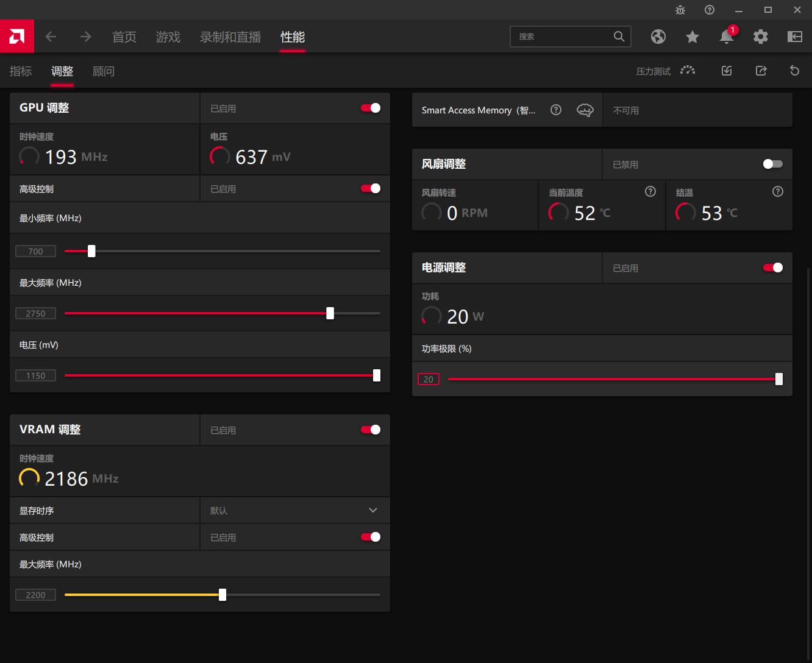Open the web browser globe icon
The width and height of the screenshot is (812, 663).
click(x=658, y=37)
